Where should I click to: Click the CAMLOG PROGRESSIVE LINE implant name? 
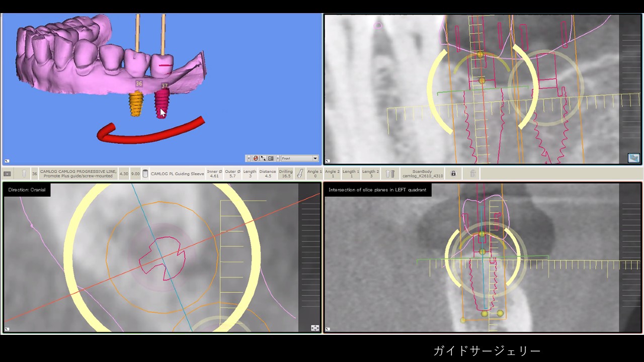(x=78, y=174)
